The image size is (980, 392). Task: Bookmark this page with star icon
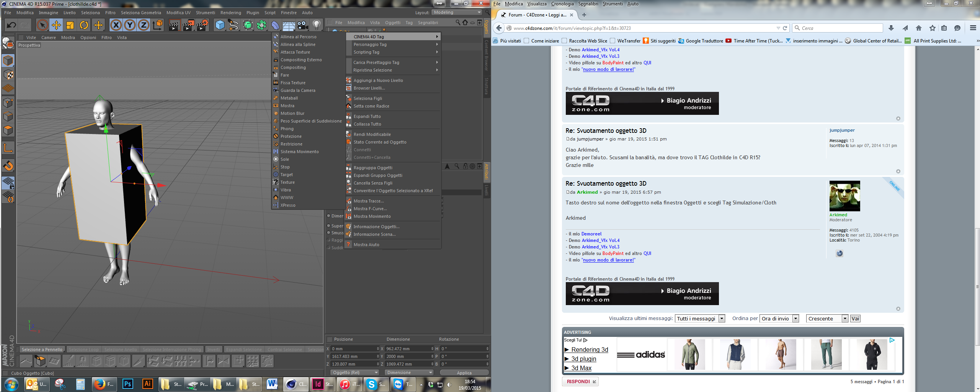point(933,28)
